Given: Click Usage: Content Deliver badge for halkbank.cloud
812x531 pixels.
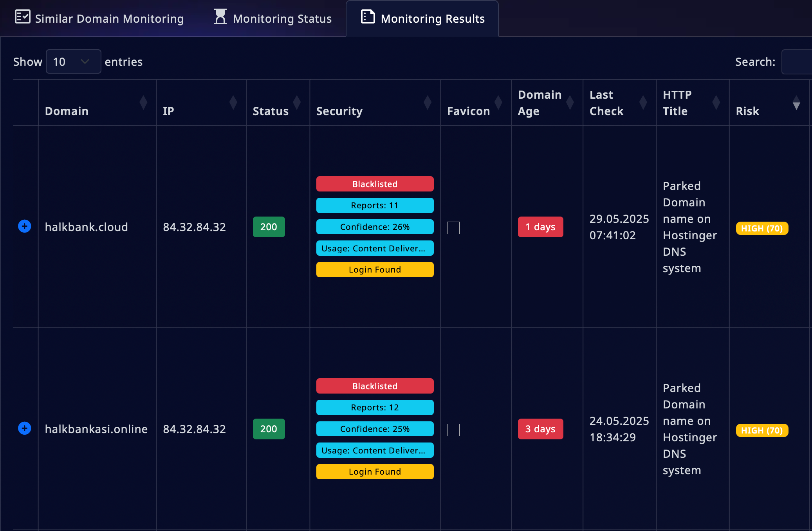Looking at the screenshot, I should (375, 248).
